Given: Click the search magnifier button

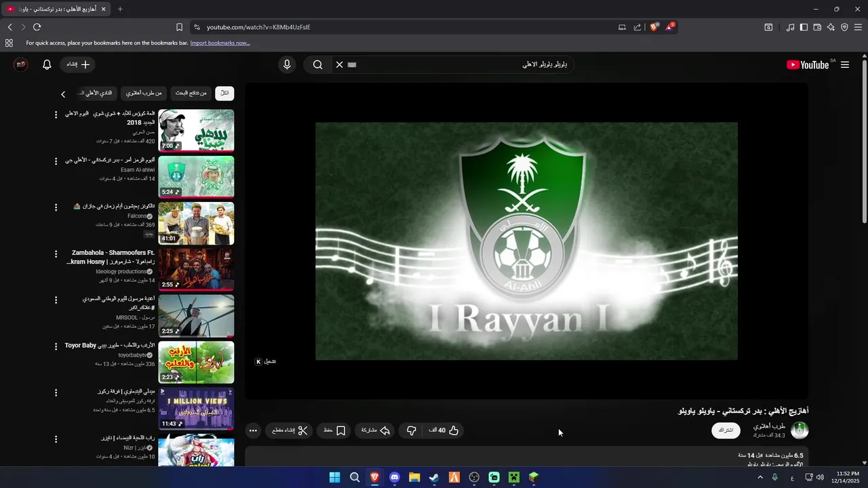Looking at the screenshot, I should tap(317, 64).
